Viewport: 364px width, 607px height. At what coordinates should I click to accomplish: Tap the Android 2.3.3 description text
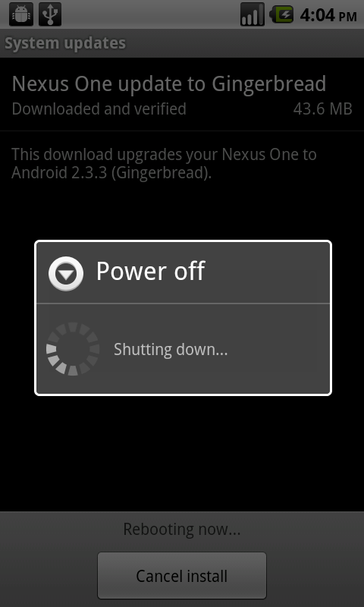coord(164,163)
